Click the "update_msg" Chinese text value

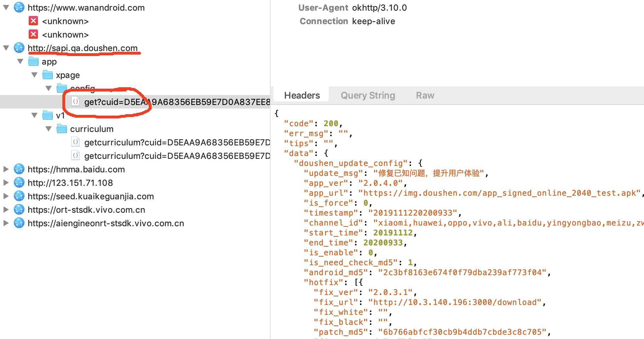pos(429,173)
